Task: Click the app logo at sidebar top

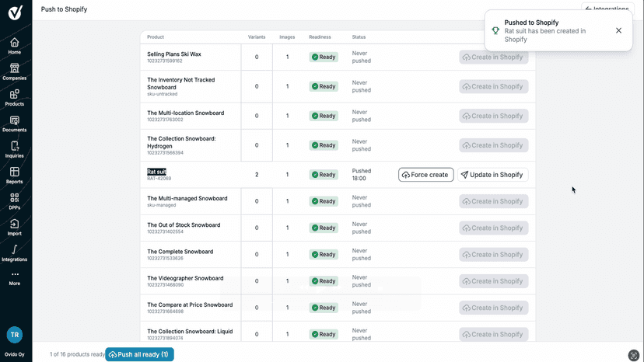Action: (x=16, y=12)
